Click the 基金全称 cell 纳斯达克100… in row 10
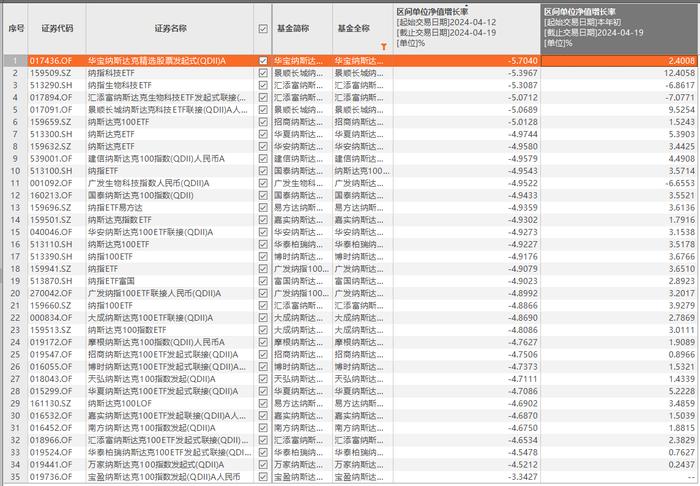This screenshot has height=486, width=700. tap(362, 171)
